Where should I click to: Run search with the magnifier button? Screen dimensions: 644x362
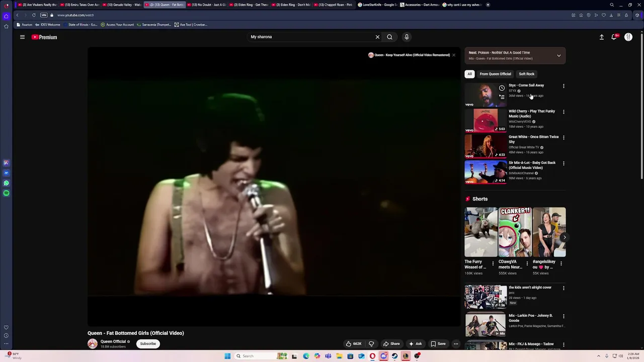(x=389, y=37)
